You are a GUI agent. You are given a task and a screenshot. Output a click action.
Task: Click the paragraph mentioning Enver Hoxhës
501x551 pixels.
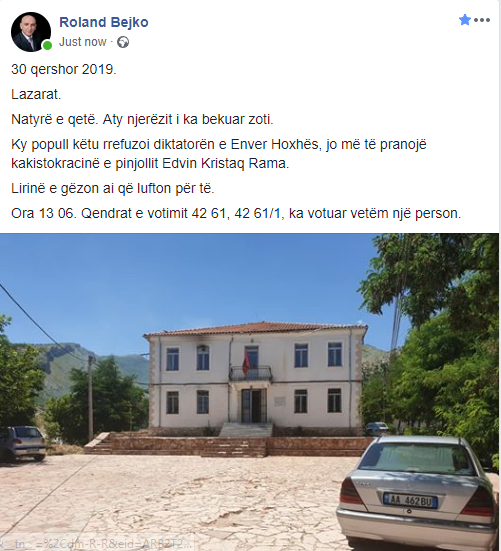219,154
